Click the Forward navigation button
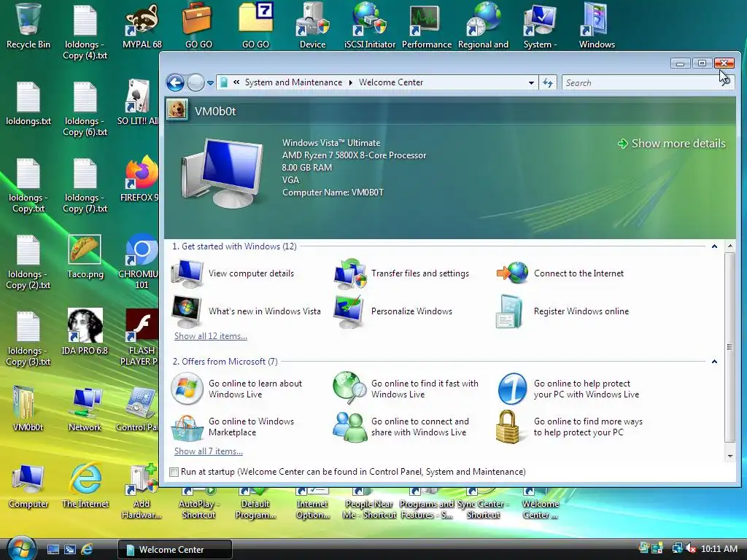747x560 pixels. (196, 83)
